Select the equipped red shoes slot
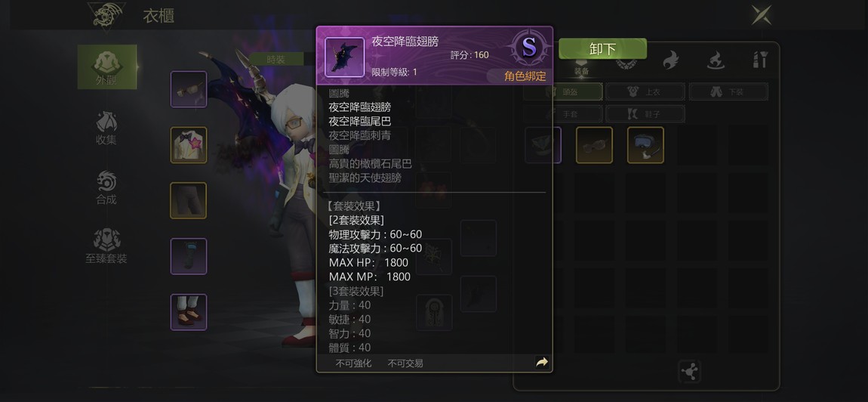The height and width of the screenshot is (402, 868). [189, 311]
